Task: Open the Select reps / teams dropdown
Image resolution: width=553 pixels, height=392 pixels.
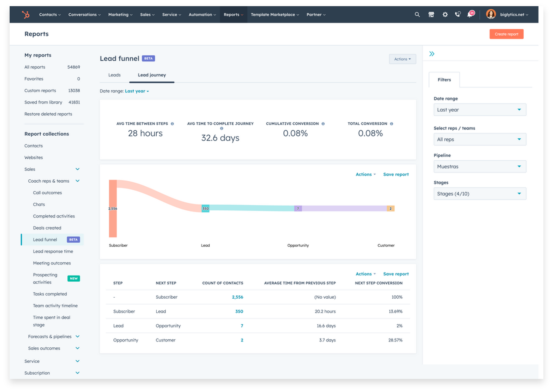Action: [480, 139]
